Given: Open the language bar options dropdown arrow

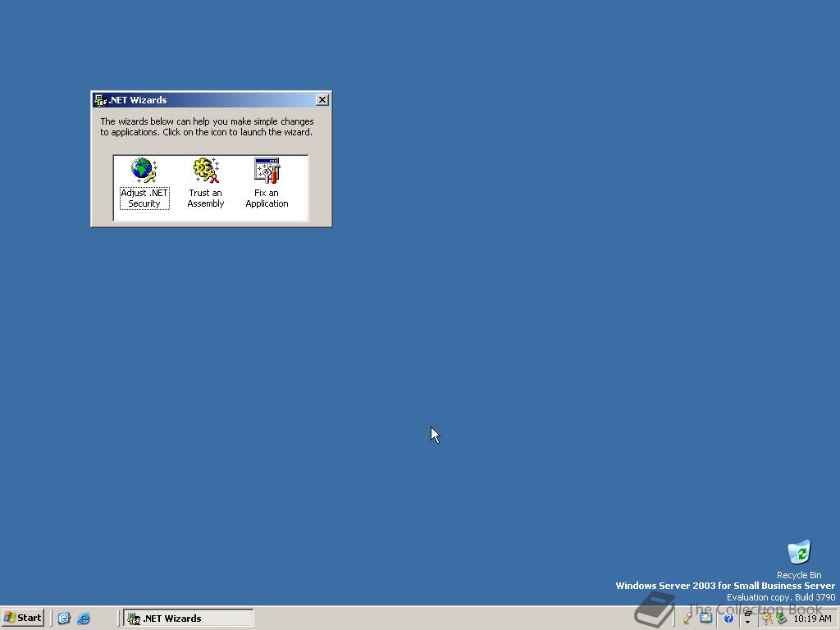Looking at the screenshot, I should point(747,623).
